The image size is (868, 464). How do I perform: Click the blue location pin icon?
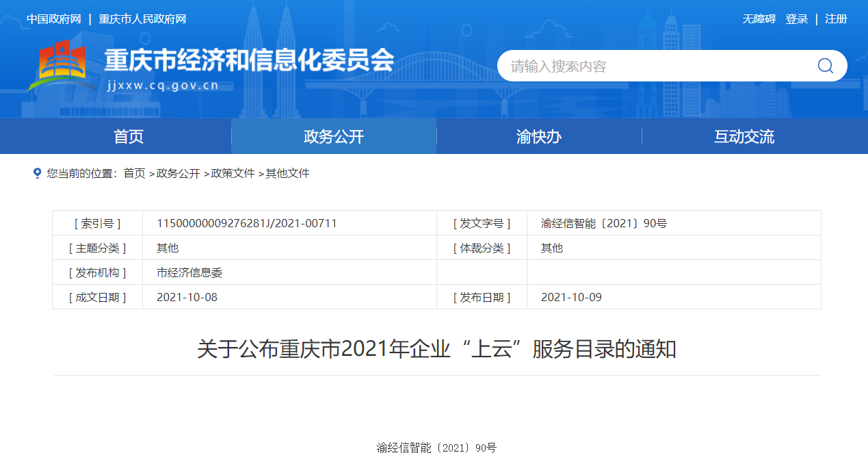click(x=37, y=173)
